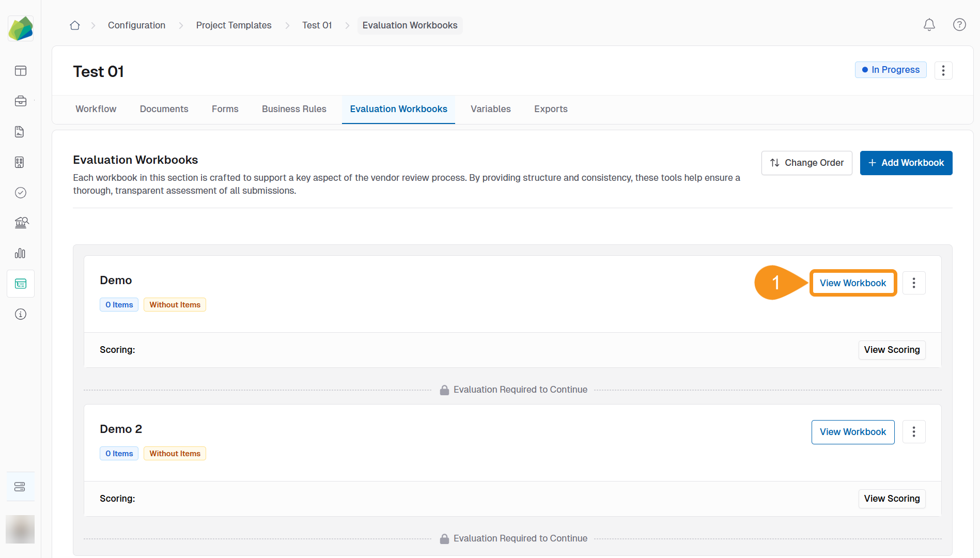Click the checkmark circle sidebar icon
Image resolution: width=980 pixels, height=558 pixels.
tap(21, 193)
